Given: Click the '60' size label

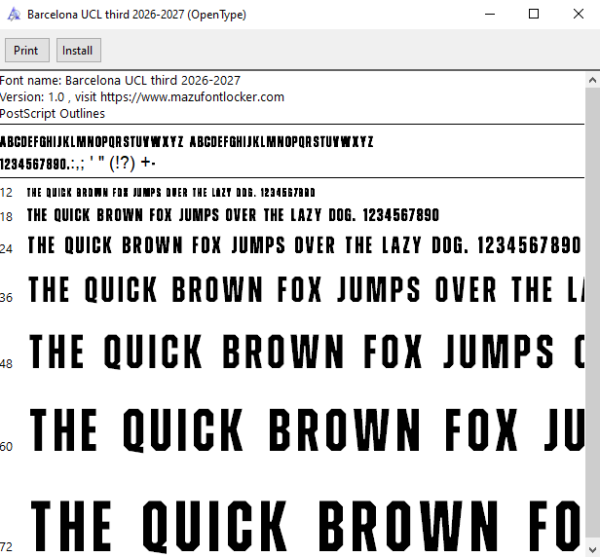Looking at the screenshot, I should [x=7, y=446].
